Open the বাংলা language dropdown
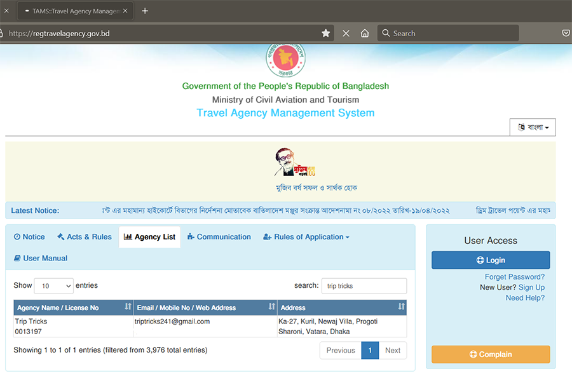 (x=533, y=127)
